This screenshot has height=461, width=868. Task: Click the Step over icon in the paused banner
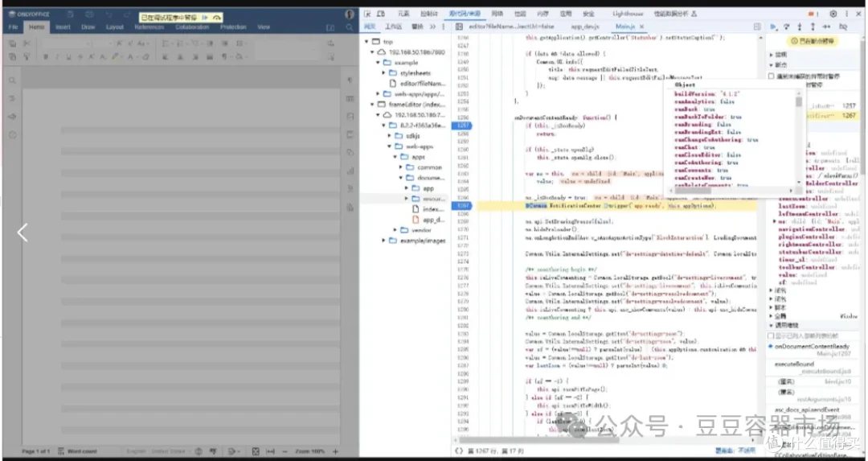(x=216, y=18)
